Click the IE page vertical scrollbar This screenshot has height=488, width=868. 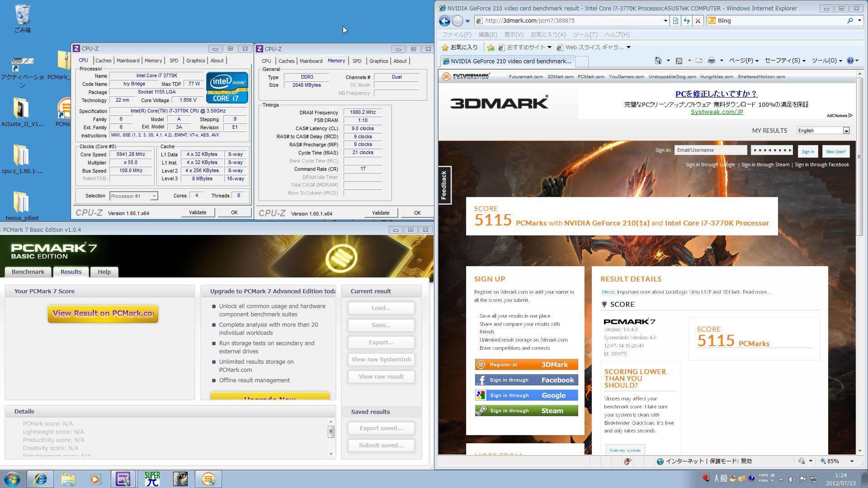click(859, 156)
